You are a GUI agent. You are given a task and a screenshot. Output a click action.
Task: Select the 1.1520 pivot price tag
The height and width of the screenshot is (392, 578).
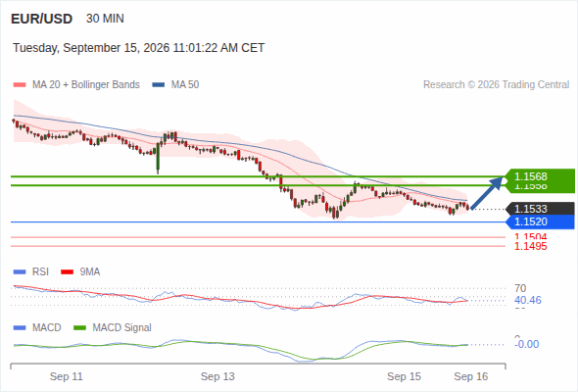540,221
